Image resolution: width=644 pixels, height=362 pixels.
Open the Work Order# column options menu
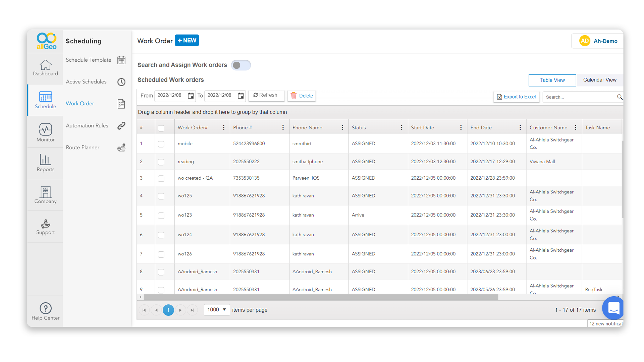point(224,128)
